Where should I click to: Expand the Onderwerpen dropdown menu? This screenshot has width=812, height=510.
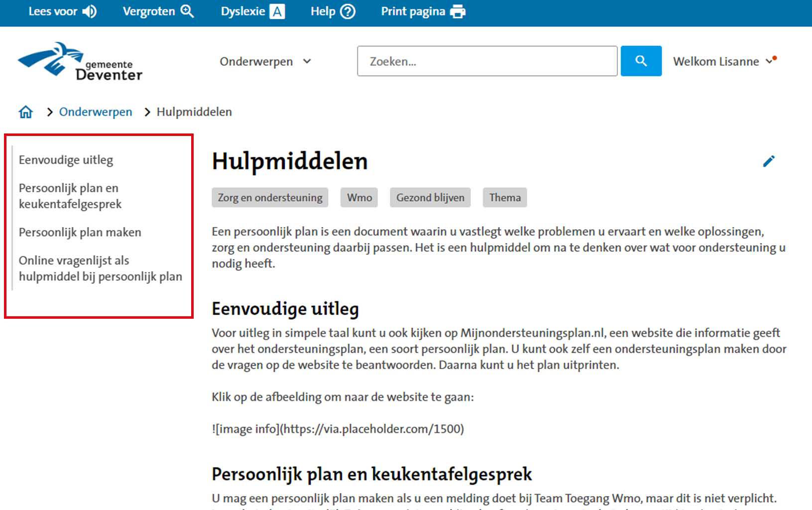265,62
